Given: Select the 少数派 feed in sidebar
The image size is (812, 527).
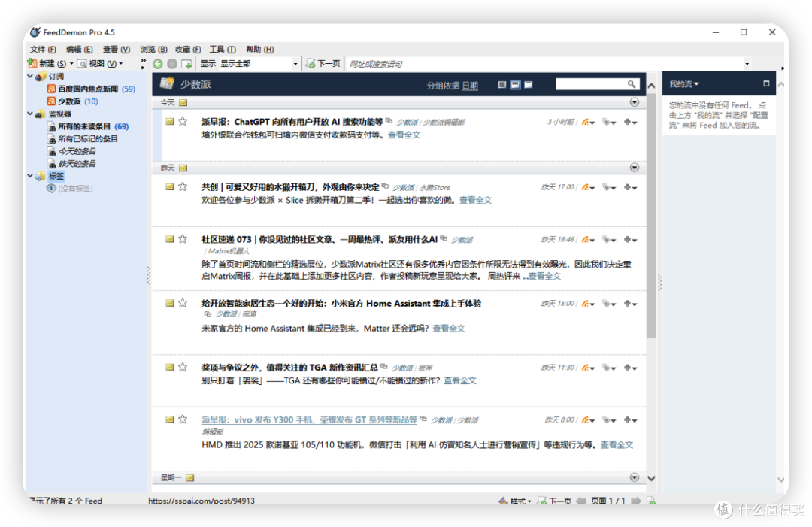Looking at the screenshot, I should [x=72, y=101].
